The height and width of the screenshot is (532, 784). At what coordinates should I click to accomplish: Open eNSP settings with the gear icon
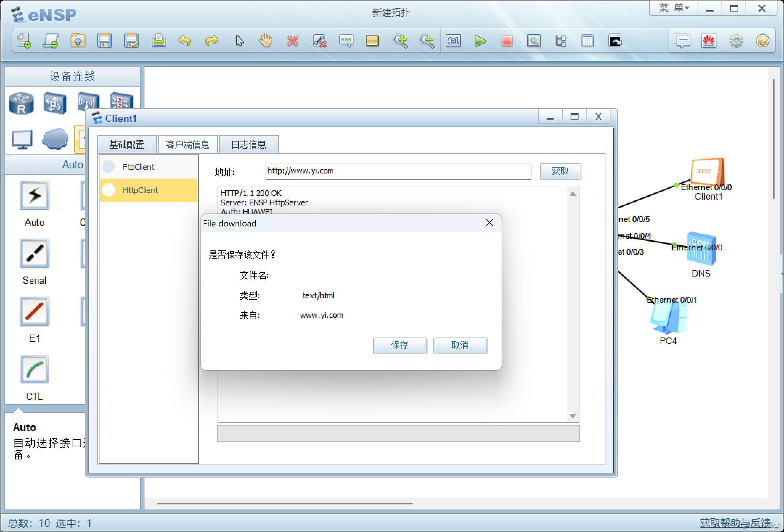click(736, 41)
